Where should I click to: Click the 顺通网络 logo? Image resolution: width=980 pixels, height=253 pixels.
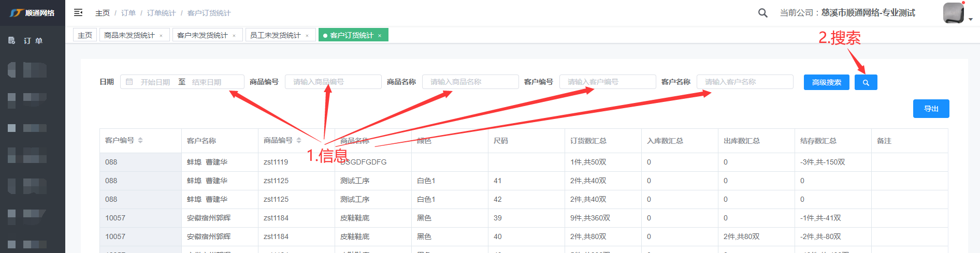click(32, 13)
